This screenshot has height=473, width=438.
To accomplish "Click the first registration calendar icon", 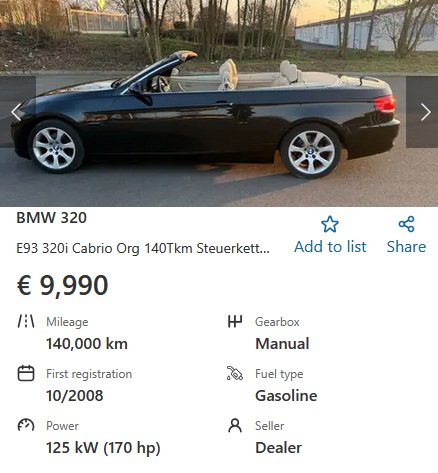I will [26, 373].
